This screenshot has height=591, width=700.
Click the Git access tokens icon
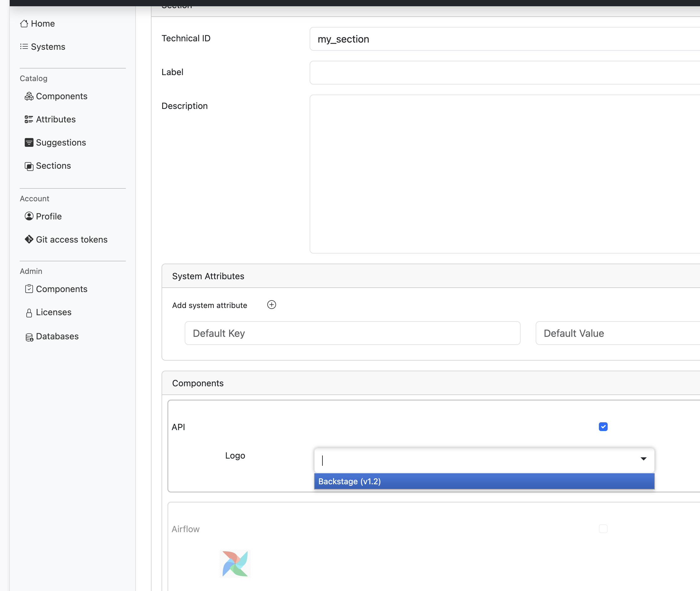pos(29,239)
